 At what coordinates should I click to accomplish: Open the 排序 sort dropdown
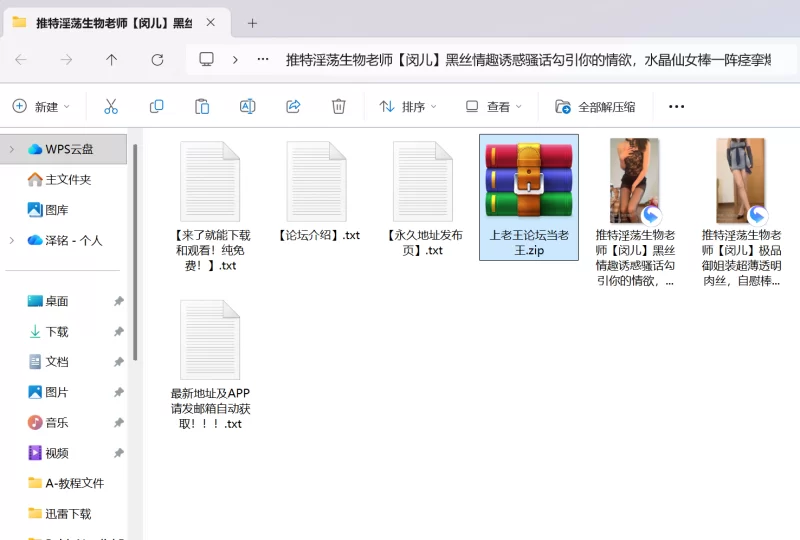coord(408,106)
